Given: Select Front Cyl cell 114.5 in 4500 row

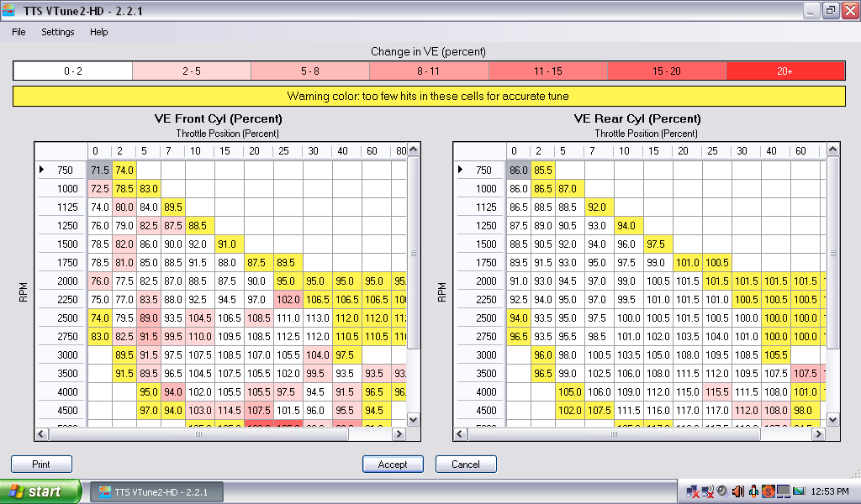Looking at the screenshot, I should 229,410.
